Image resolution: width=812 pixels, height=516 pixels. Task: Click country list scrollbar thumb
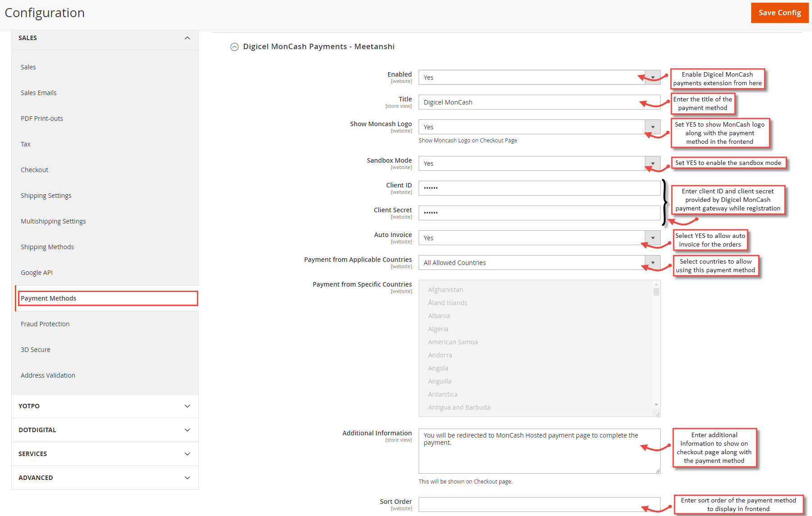tap(656, 292)
